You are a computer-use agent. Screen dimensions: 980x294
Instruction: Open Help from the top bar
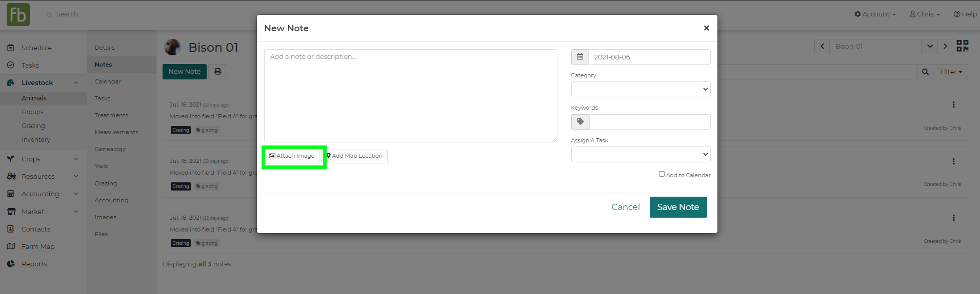[965, 14]
